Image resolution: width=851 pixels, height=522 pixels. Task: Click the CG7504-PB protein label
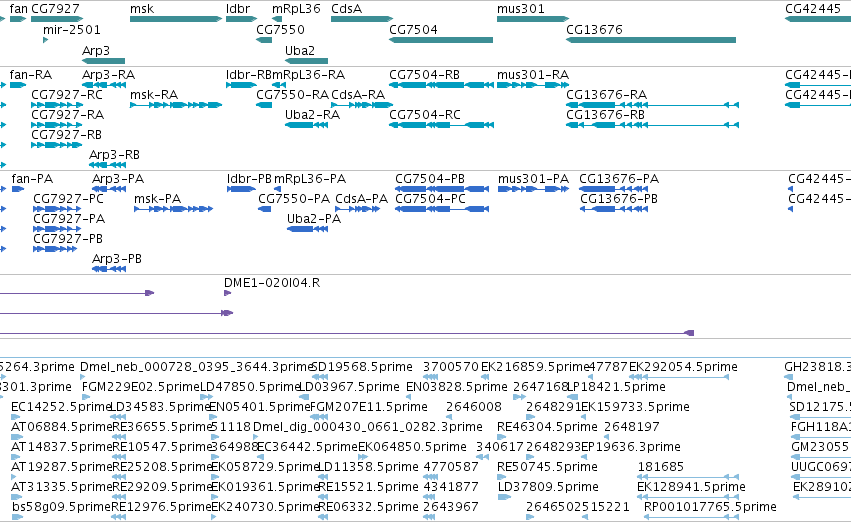[x=430, y=179]
